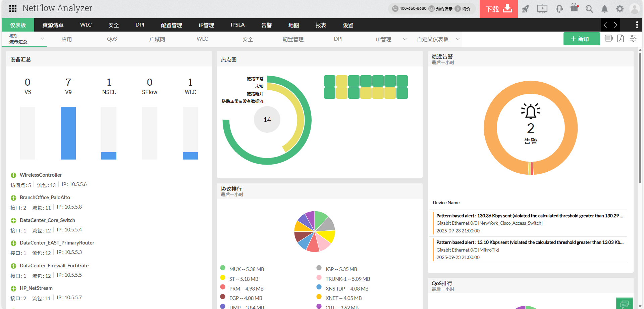Open the apps grid at top left
644x309 pixels.
tap(12, 8)
